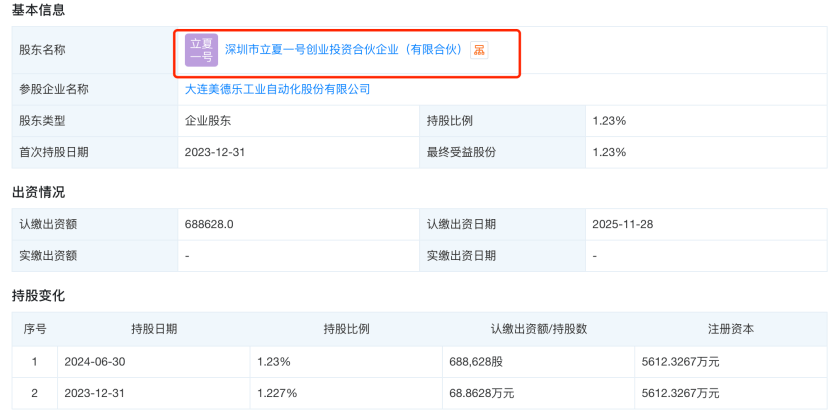Click the 最终受益股份 value 1.23%
The height and width of the screenshot is (414, 840).
(x=609, y=152)
